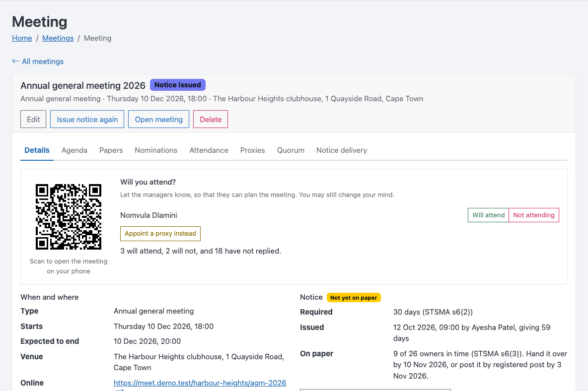This screenshot has height=391, width=588.
Task: Switch to the Attendance tab
Action: 209,150
